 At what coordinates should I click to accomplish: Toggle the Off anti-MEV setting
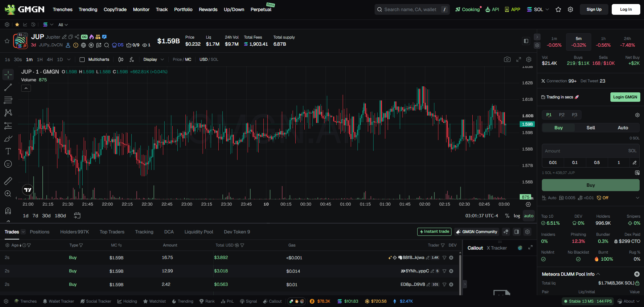pyautogui.click(x=603, y=198)
